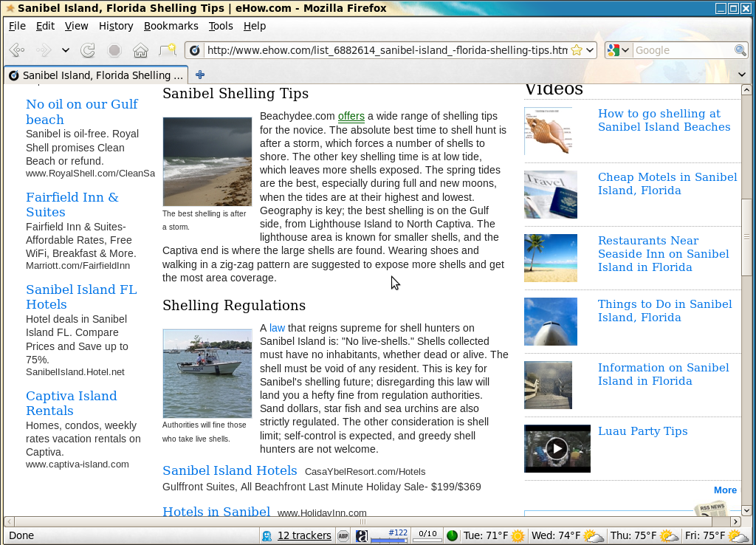Click the new bookmark starred-page toolbar icon
Image resolution: width=756 pixels, height=545 pixels.
coord(168,49)
